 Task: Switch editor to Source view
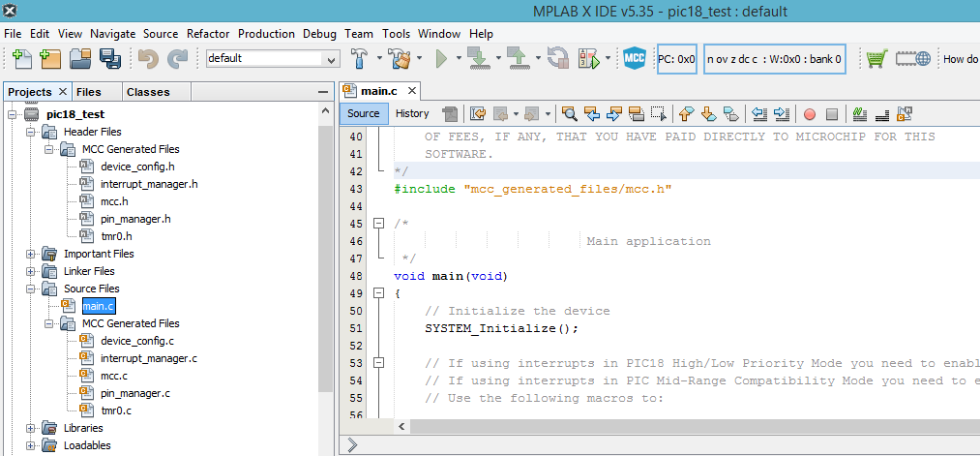(x=363, y=114)
